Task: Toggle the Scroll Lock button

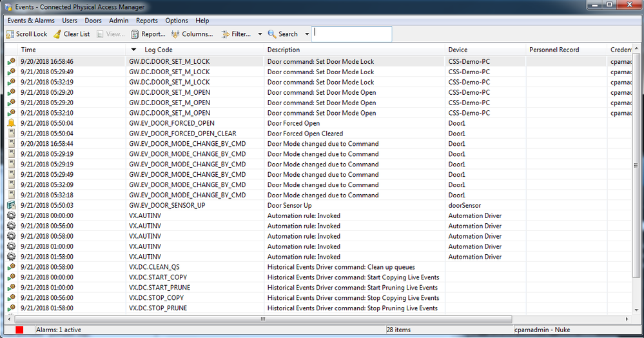Action: click(26, 34)
